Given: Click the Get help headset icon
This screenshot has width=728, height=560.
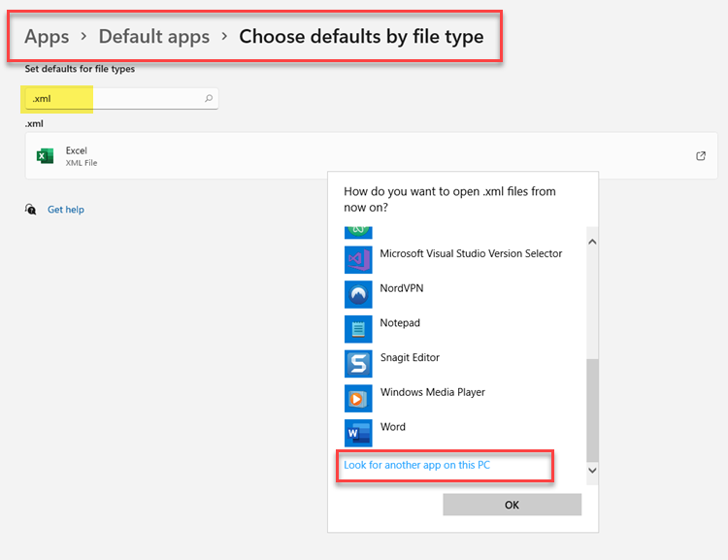Looking at the screenshot, I should [x=32, y=210].
